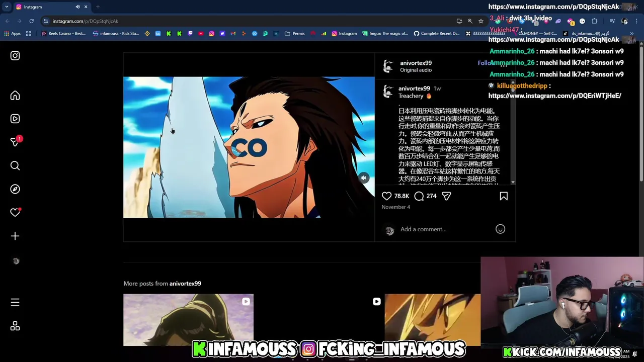Image resolution: width=644 pixels, height=362 pixels.
Task: Mute the tab via the tab speaker icon
Action: coord(77,7)
